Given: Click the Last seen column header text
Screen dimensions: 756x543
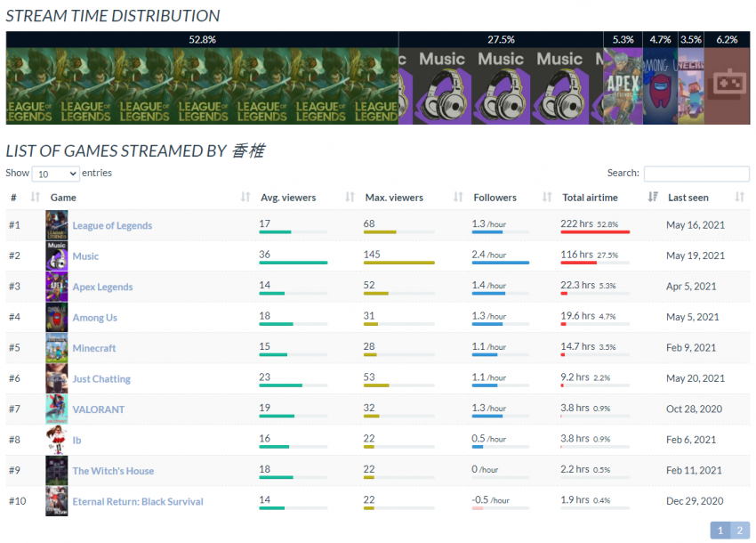Looking at the screenshot, I should [688, 198].
